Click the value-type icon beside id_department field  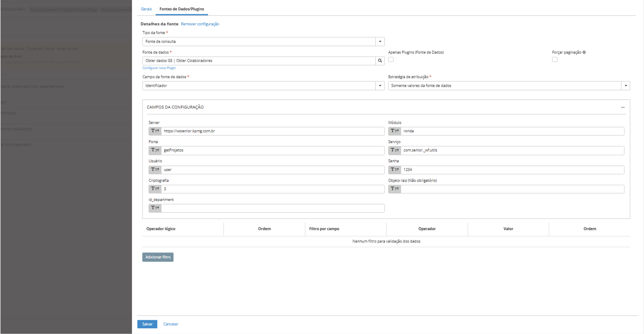[155, 208]
